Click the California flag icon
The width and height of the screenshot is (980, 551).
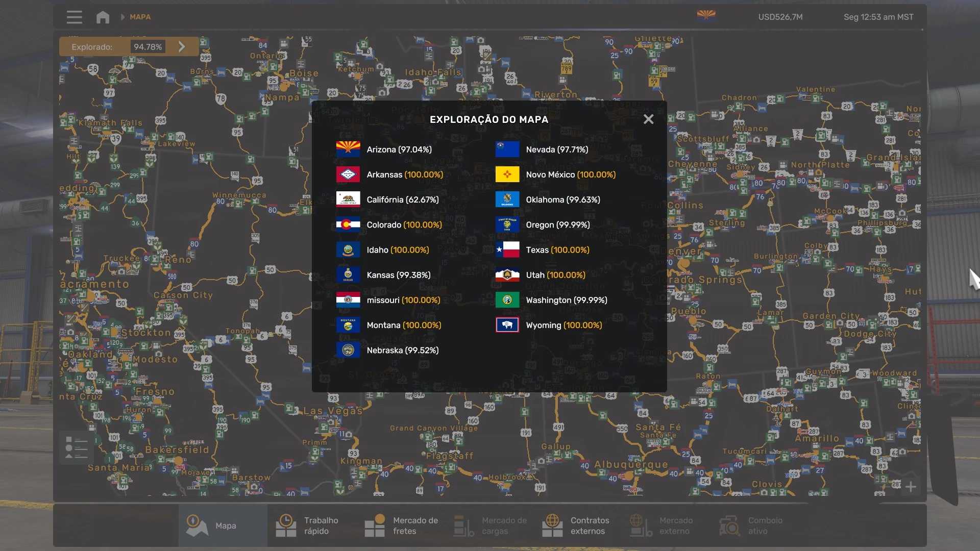pos(348,199)
